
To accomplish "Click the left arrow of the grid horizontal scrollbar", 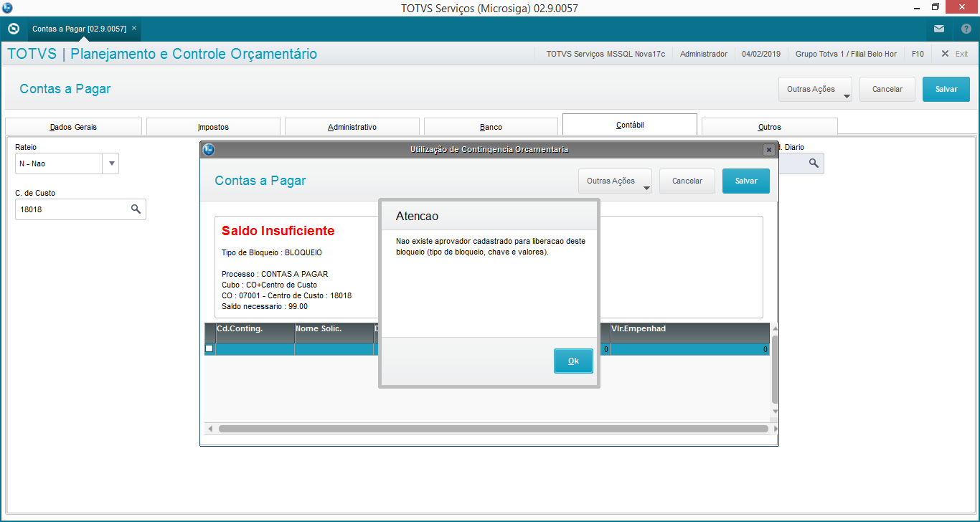I will coord(210,429).
